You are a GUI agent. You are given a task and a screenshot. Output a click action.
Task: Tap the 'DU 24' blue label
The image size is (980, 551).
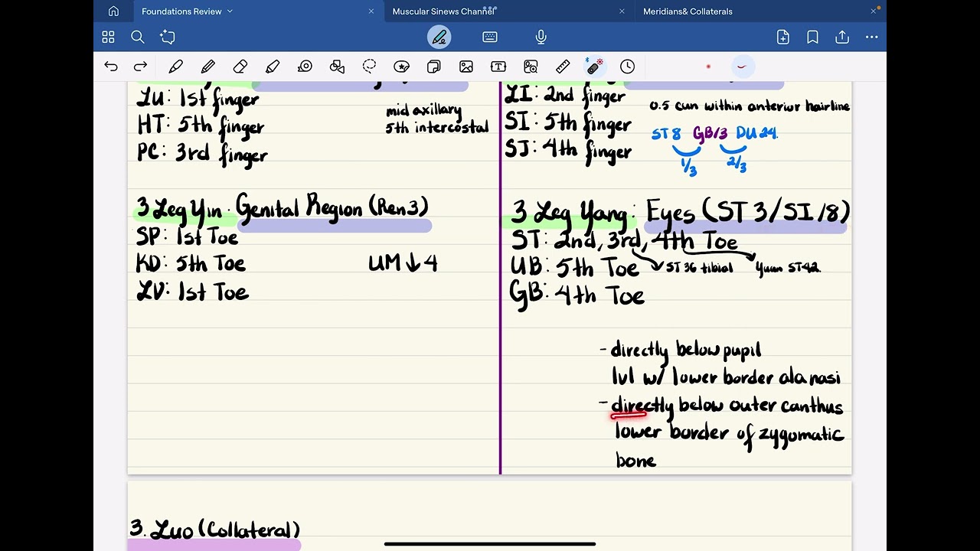pyautogui.click(x=756, y=133)
